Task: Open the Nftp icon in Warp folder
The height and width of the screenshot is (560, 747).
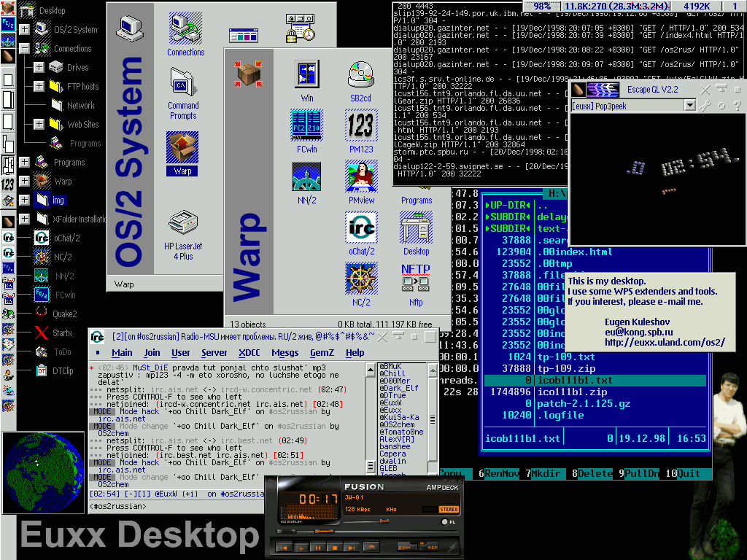Action: [415, 278]
